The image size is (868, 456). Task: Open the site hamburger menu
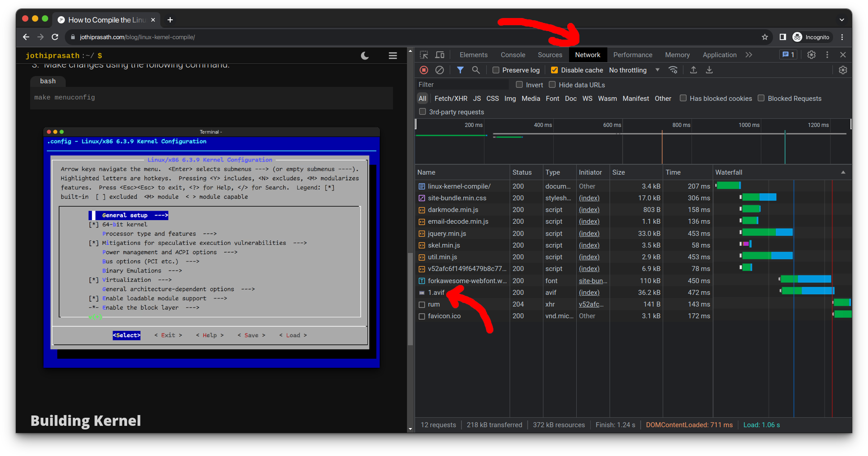(x=393, y=56)
